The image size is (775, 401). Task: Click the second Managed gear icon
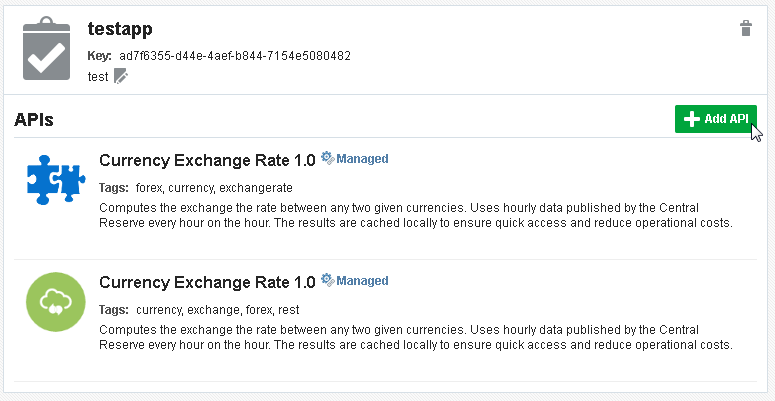[x=327, y=280]
